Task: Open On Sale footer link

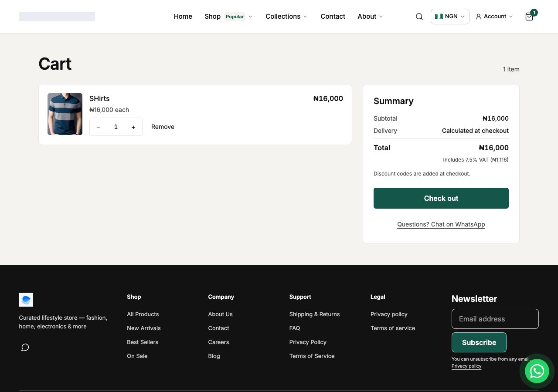Action: coord(137,356)
